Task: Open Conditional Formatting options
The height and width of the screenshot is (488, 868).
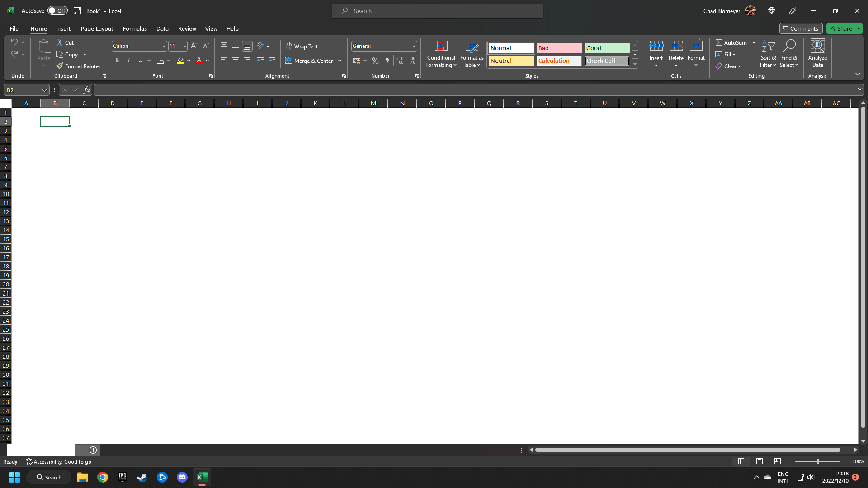Action: point(441,54)
